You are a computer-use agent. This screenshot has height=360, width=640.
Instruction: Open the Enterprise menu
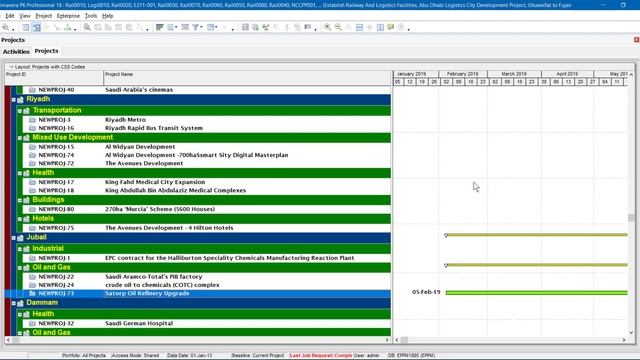click(68, 16)
